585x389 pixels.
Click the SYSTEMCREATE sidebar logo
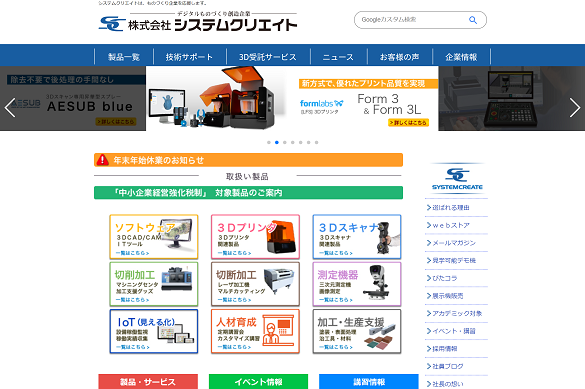click(457, 179)
